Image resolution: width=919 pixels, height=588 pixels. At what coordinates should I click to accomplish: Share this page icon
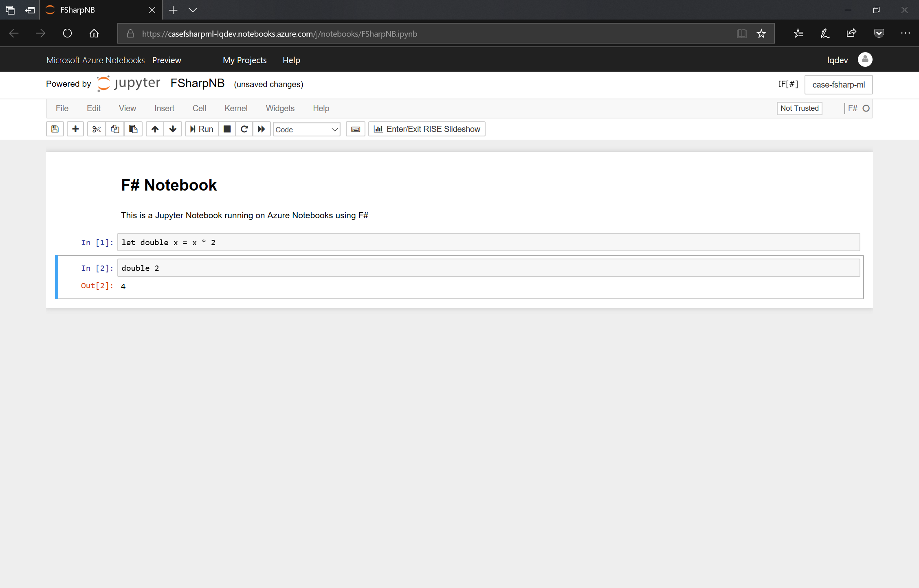pyautogui.click(x=851, y=33)
